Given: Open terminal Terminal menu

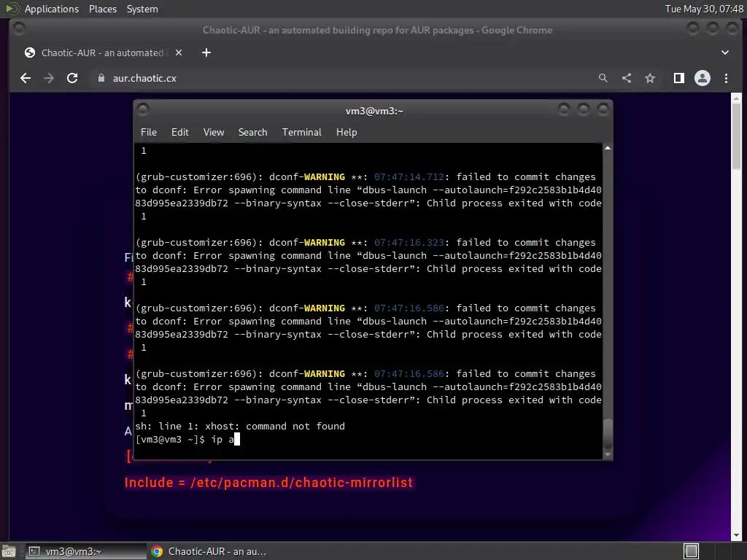Looking at the screenshot, I should [301, 132].
